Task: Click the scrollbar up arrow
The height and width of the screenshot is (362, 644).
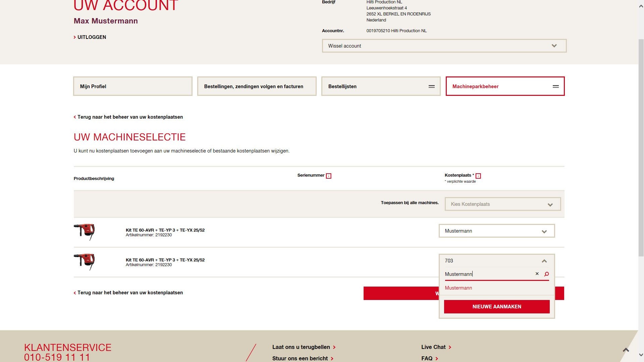Action: click(641, 6)
